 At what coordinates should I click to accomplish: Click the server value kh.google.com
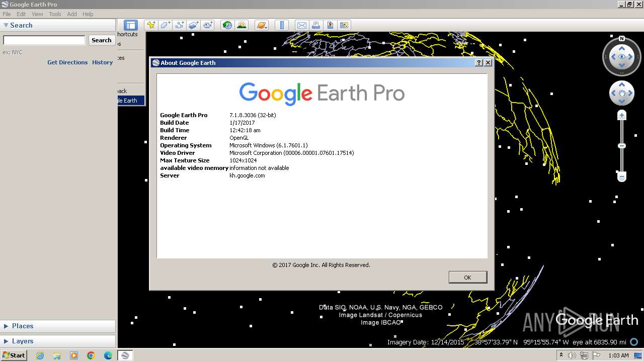[x=247, y=175]
